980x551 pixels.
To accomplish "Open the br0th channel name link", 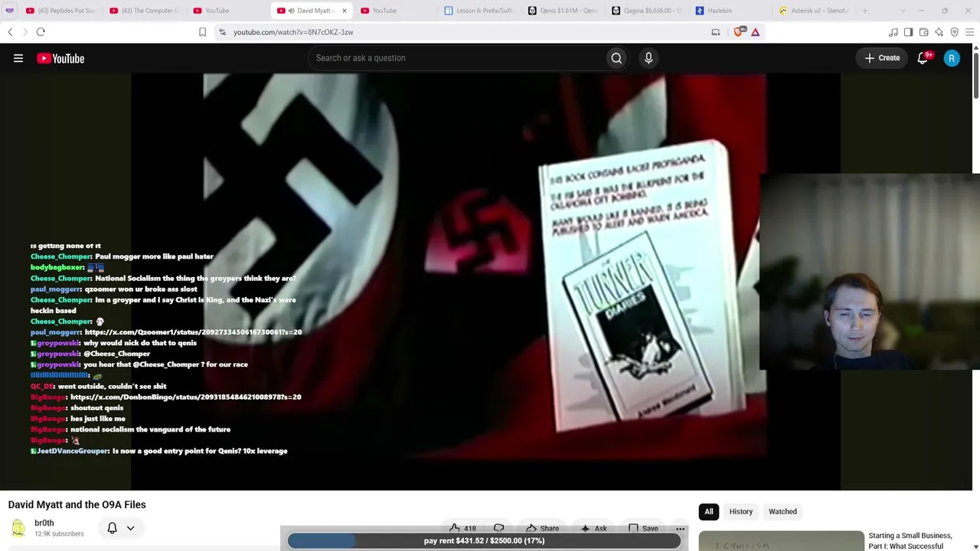I will 44,523.
